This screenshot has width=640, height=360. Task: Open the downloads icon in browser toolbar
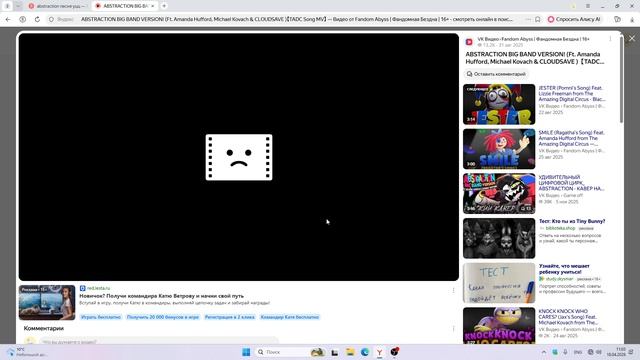tap(632, 19)
